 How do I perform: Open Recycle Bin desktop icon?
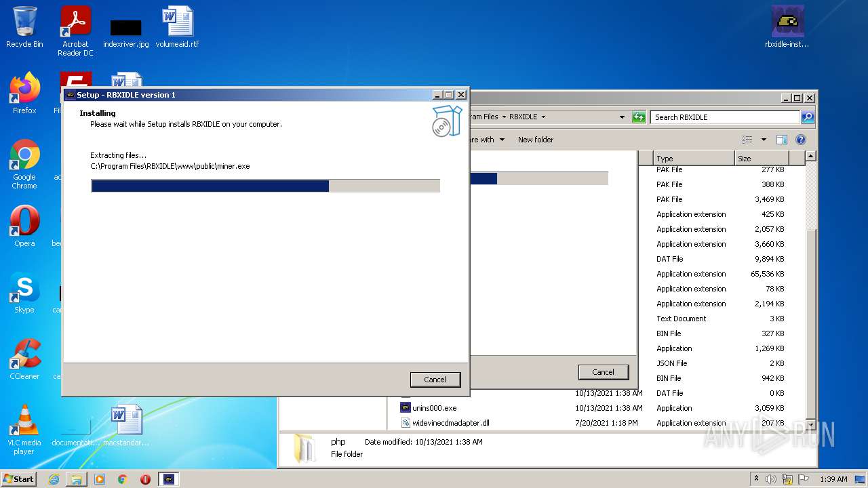point(24,28)
